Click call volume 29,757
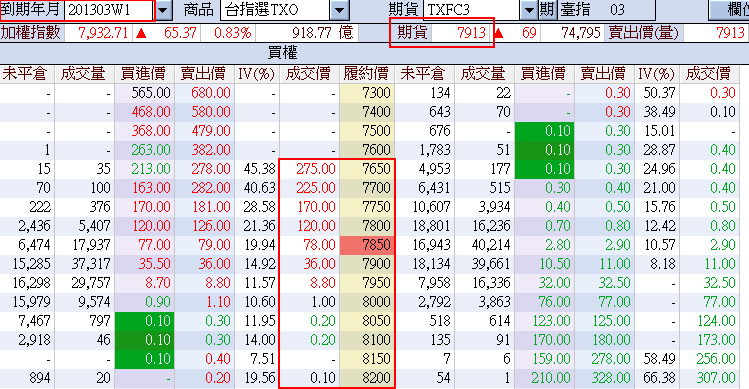Screen dimensions: 749x389 click(x=91, y=283)
